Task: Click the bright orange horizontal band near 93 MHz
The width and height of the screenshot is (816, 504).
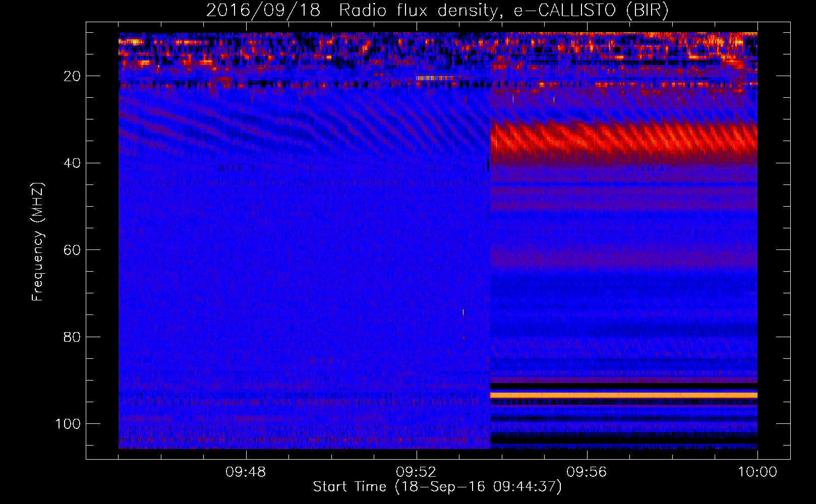Action: pyautogui.click(x=624, y=395)
